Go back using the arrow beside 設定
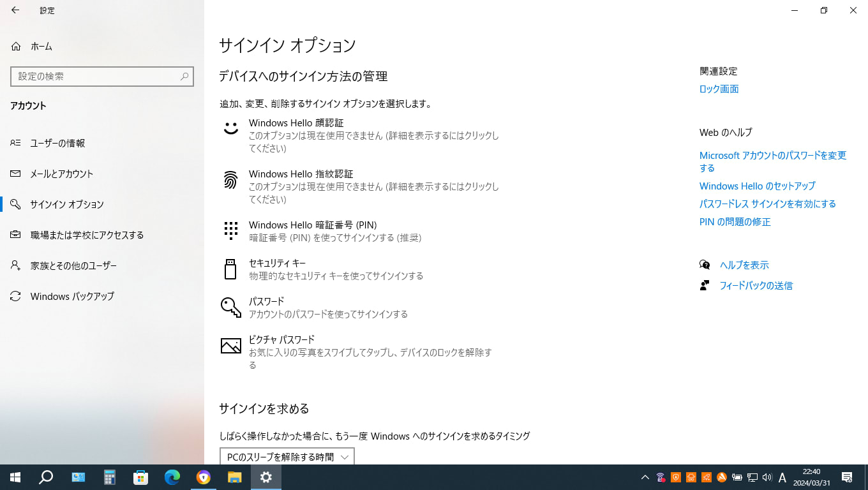This screenshot has height=490, width=868. coord(15,10)
